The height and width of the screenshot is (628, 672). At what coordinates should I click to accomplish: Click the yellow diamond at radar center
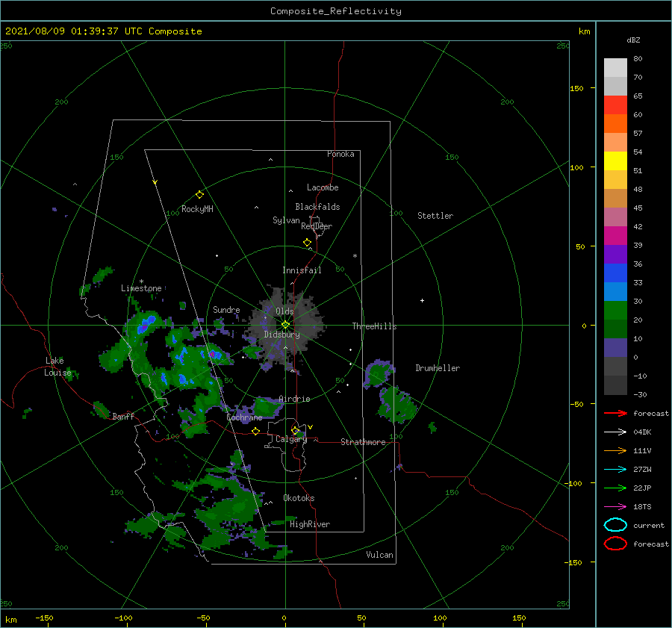pos(285,325)
